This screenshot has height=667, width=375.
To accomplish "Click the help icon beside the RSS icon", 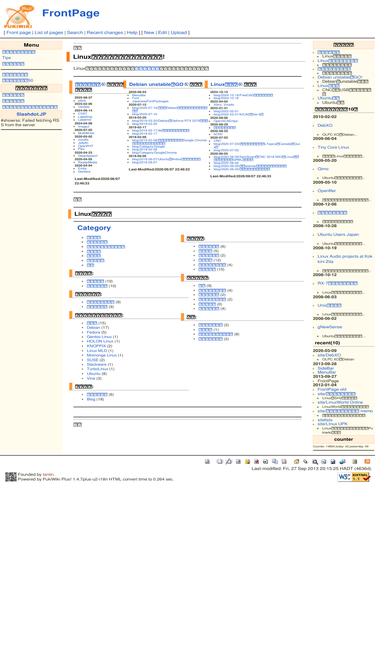I will coord(355,462).
